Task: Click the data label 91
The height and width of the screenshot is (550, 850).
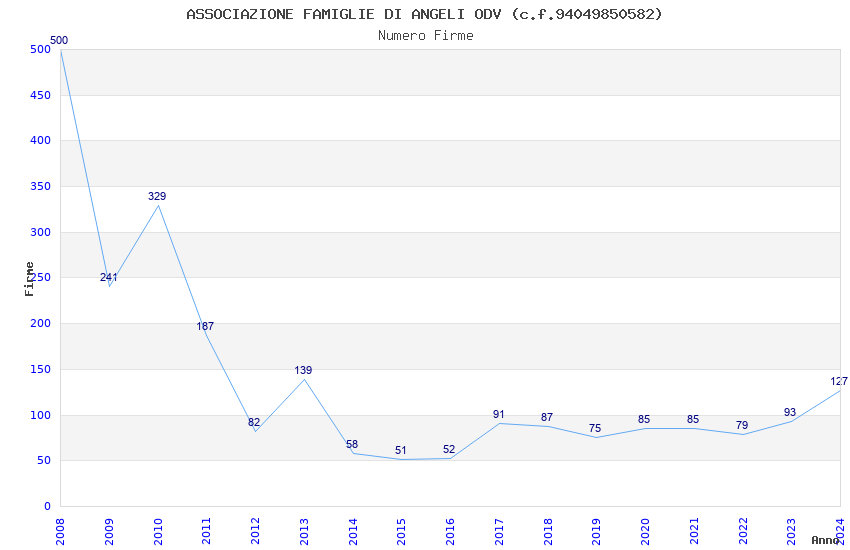Action: pyautogui.click(x=499, y=414)
